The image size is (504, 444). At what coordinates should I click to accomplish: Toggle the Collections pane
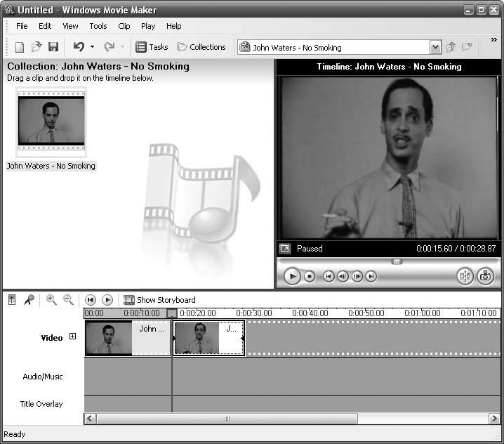coord(201,47)
